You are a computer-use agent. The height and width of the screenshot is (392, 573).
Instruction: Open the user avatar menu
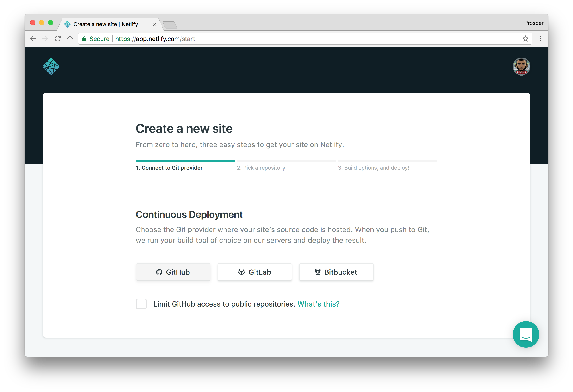[x=521, y=66]
